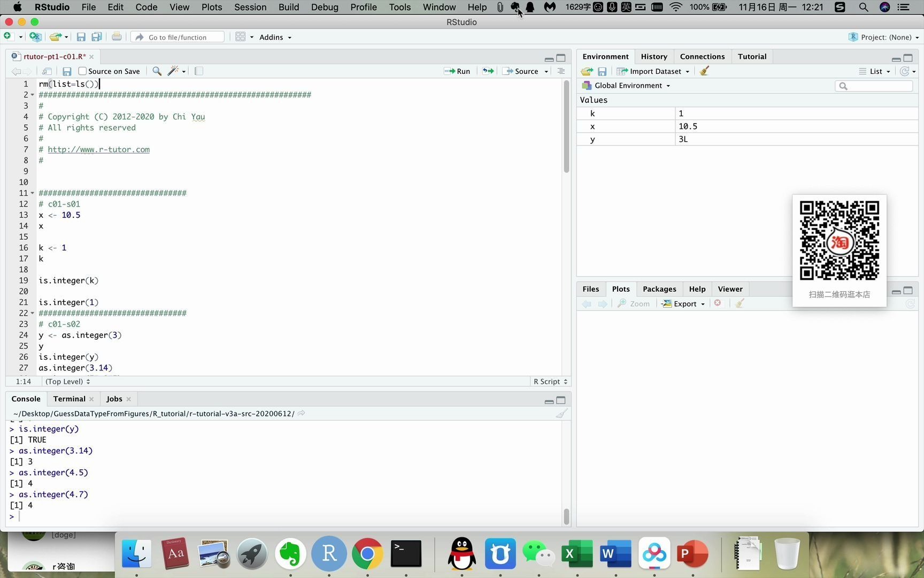Expand Source options dropdown arrow

(x=546, y=72)
